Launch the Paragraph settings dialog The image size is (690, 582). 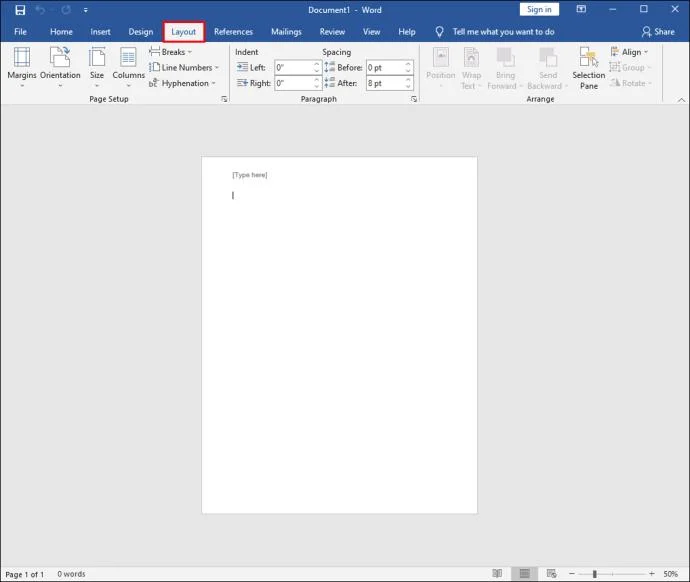click(414, 99)
